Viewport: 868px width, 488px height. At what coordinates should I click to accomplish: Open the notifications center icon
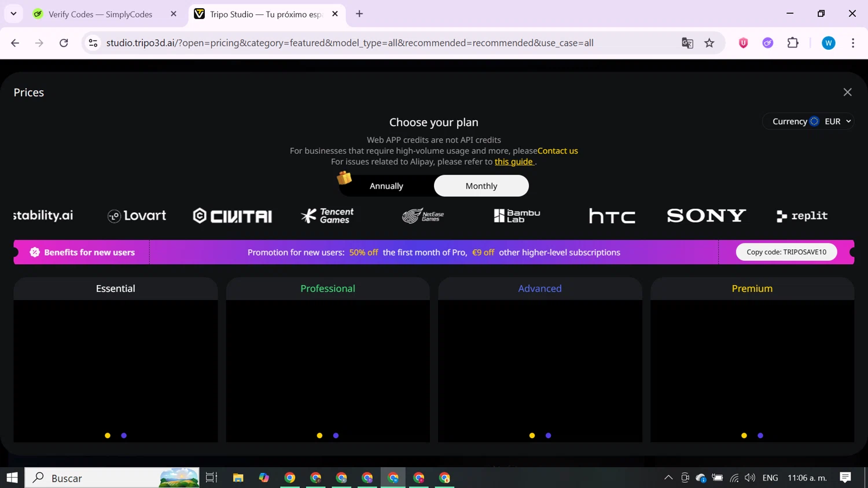pyautogui.click(x=845, y=478)
